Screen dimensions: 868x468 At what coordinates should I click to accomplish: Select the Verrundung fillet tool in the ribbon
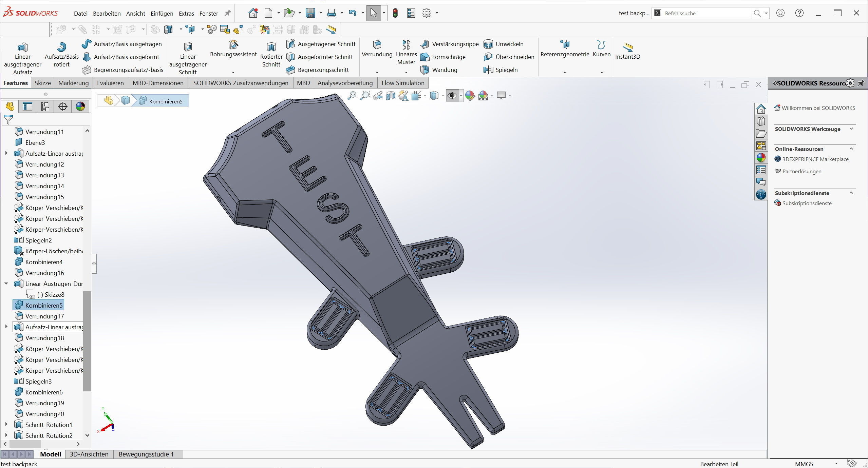point(377,45)
